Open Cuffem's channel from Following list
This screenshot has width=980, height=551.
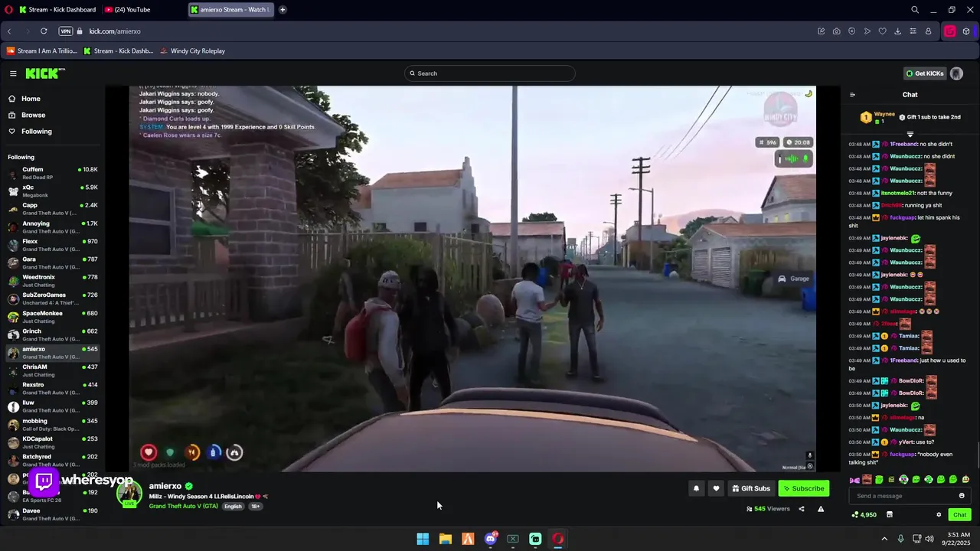[x=52, y=173]
